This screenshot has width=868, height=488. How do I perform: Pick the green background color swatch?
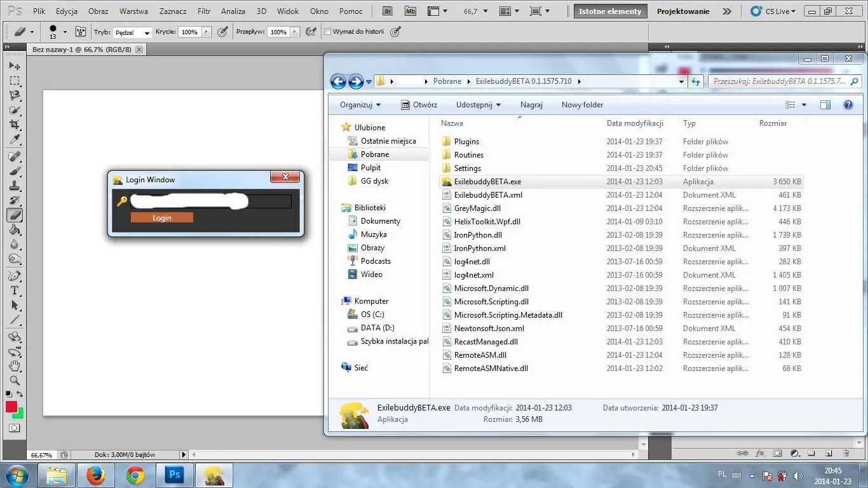pos(20,414)
